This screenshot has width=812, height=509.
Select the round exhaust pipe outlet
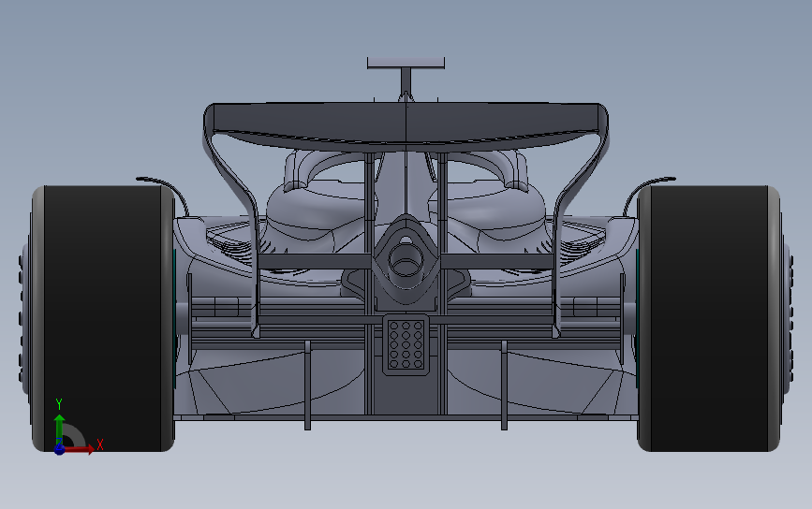tap(406, 260)
